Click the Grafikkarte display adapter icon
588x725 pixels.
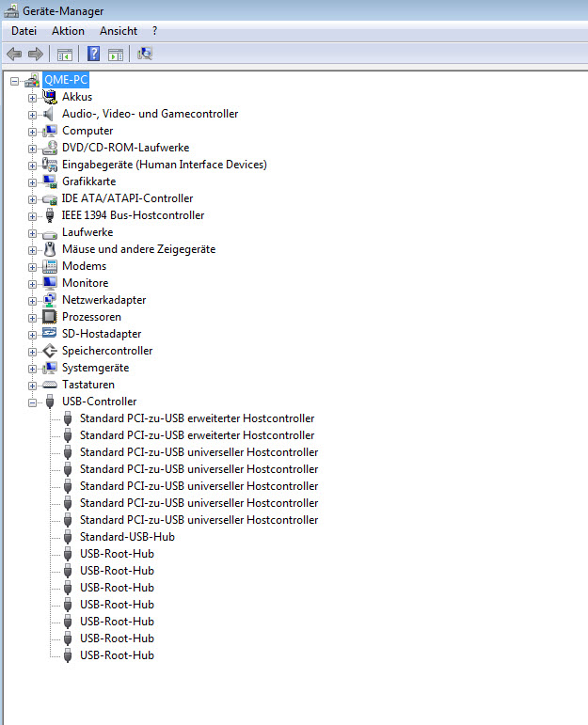tap(50, 181)
